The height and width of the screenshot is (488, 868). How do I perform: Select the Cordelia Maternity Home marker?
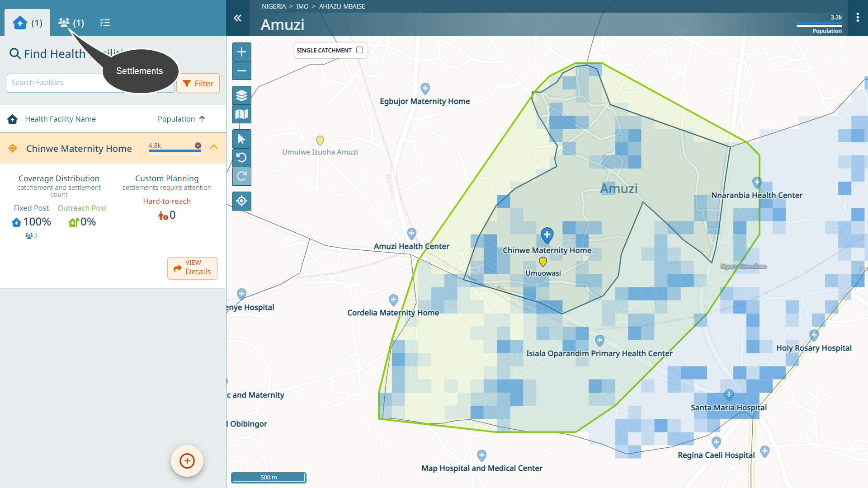click(393, 300)
